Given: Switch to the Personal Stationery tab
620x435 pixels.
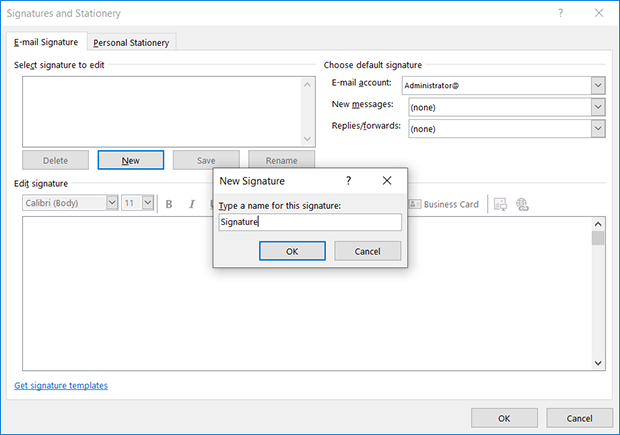Looking at the screenshot, I should pyautogui.click(x=131, y=43).
